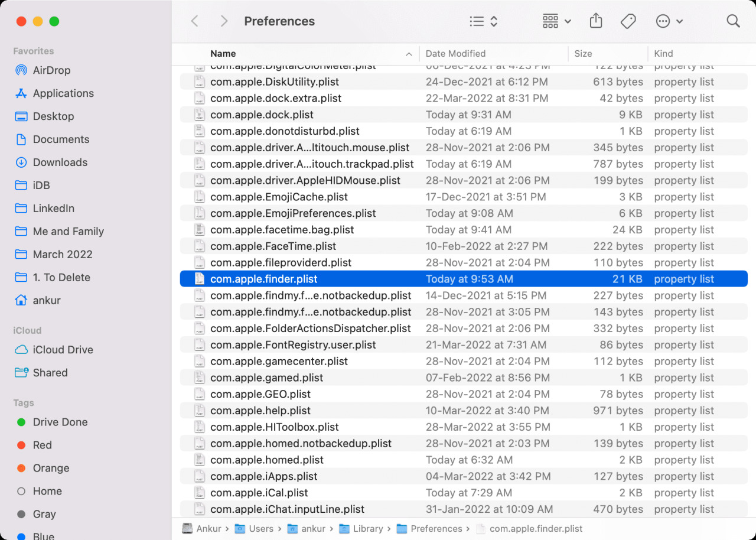Filter by the Red tag

(34, 445)
